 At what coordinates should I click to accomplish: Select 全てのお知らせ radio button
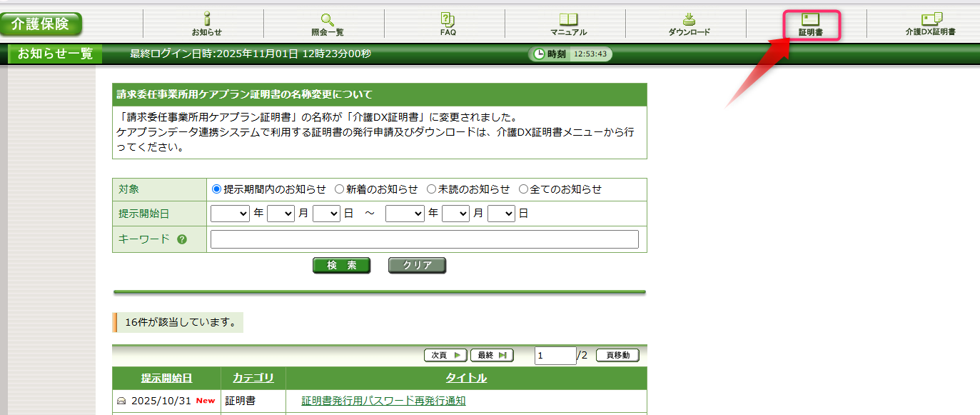[x=523, y=189]
